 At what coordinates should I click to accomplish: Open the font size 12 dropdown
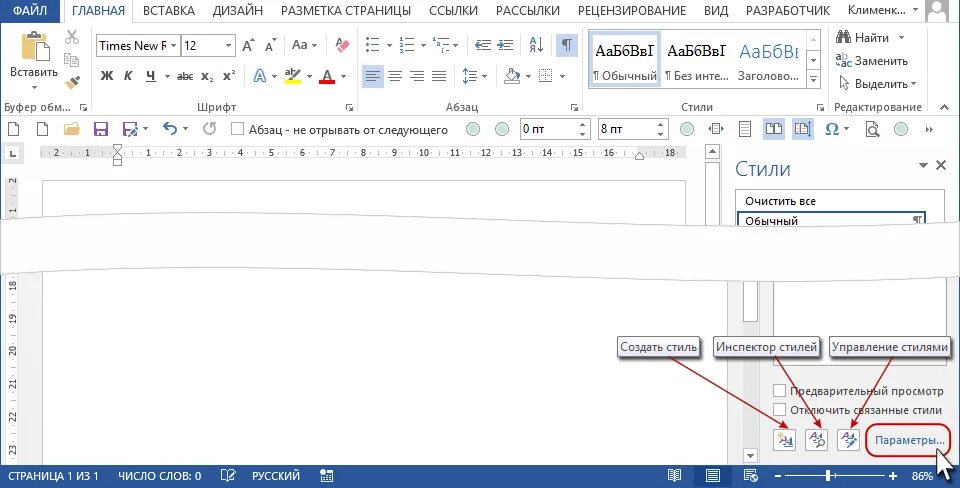[x=228, y=45]
